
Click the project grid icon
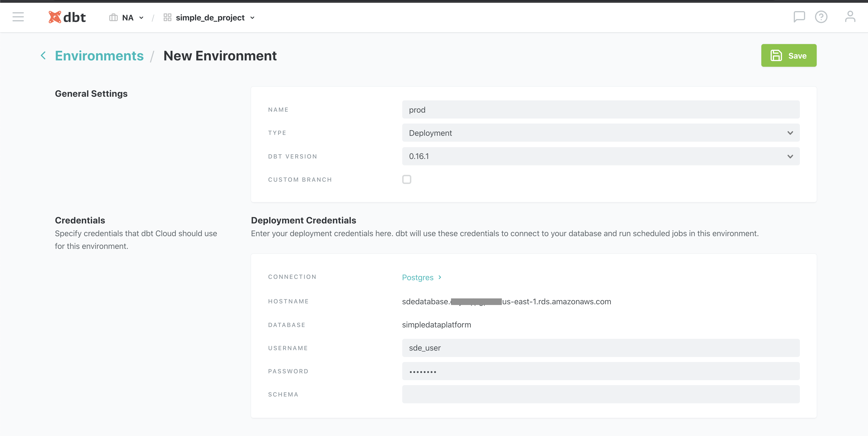coord(168,17)
